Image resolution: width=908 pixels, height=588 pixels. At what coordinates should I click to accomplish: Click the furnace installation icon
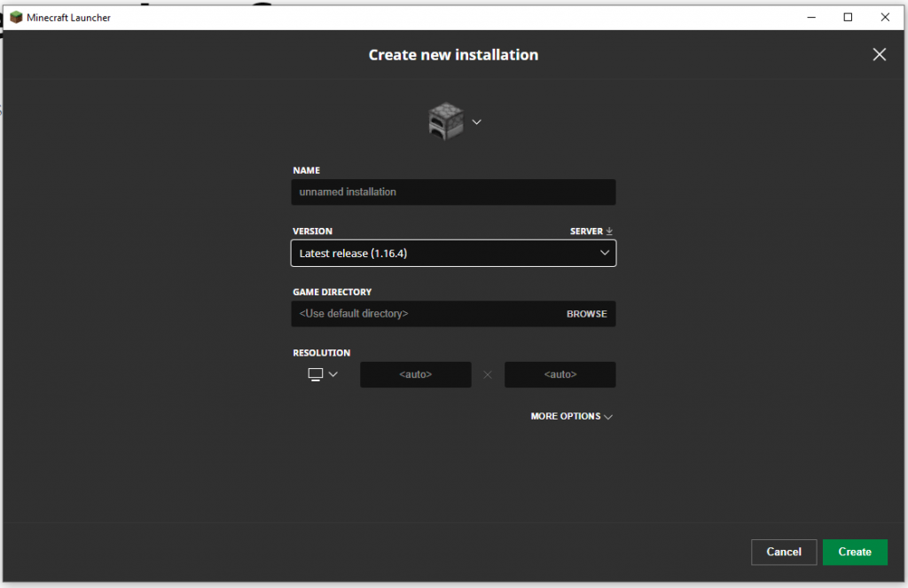pos(446,122)
